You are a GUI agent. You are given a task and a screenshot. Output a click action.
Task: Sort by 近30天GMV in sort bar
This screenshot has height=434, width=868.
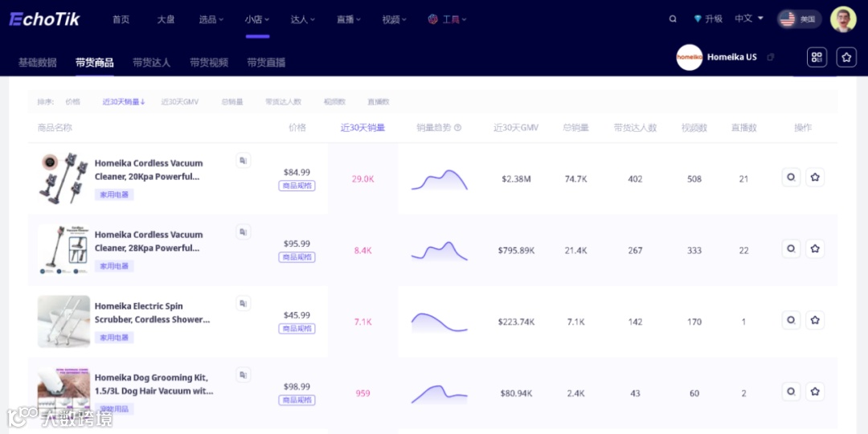click(x=180, y=102)
